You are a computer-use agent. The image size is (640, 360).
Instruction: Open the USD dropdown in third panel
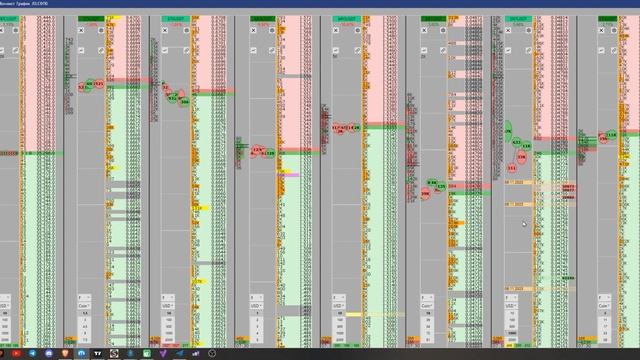click(168, 306)
